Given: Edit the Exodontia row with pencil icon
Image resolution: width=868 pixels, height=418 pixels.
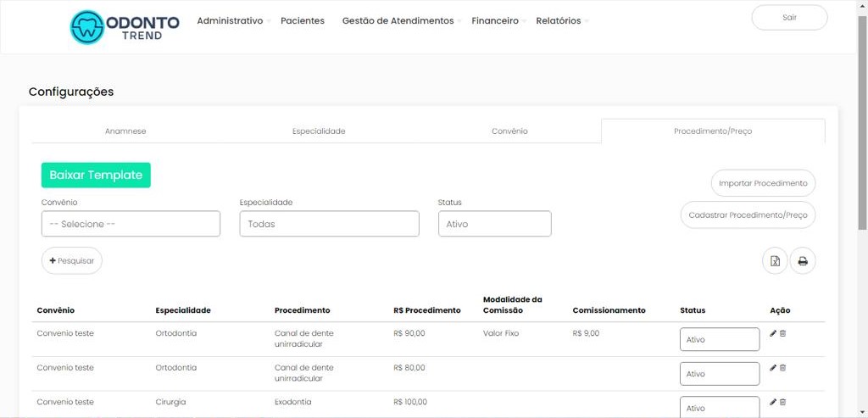Looking at the screenshot, I should (x=772, y=401).
